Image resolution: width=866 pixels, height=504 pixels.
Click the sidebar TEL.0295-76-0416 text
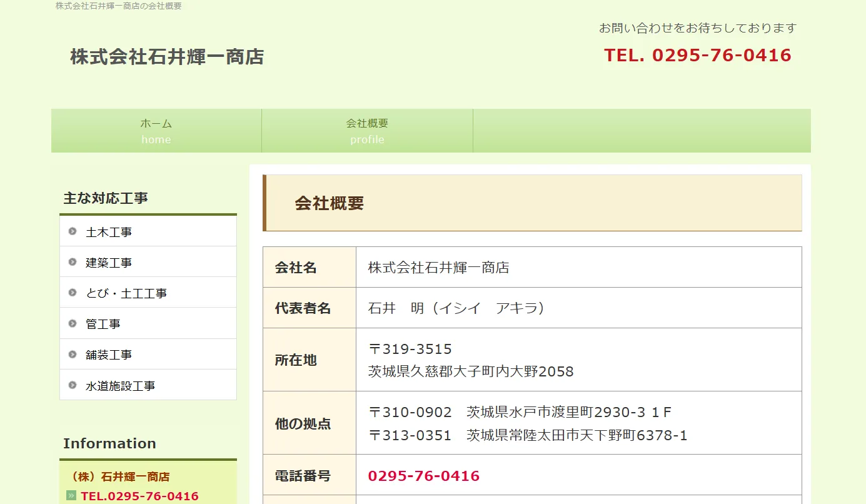pyautogui.click(x=139, y=496)
